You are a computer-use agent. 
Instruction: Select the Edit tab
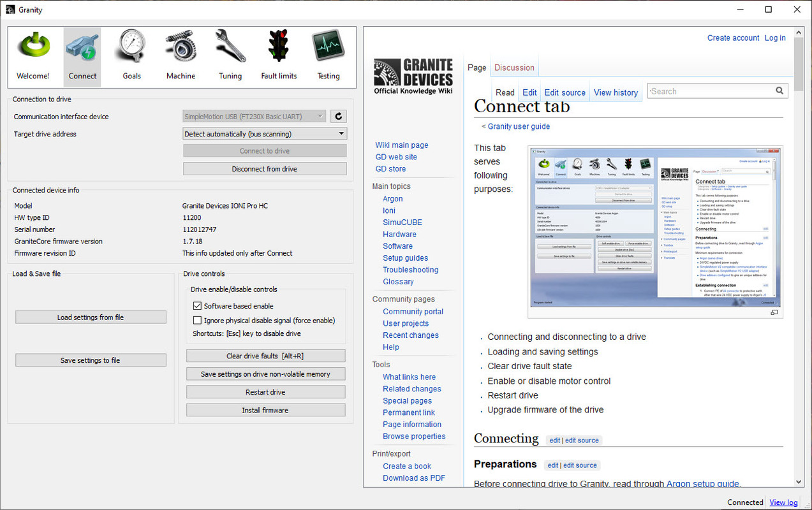[529, 92]
